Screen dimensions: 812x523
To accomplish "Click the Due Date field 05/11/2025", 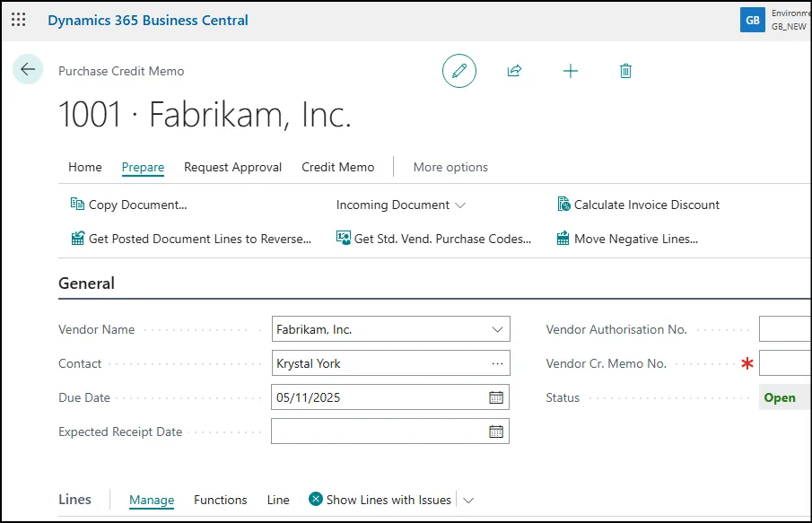I will pyautogui.click(x=390, y=397).
